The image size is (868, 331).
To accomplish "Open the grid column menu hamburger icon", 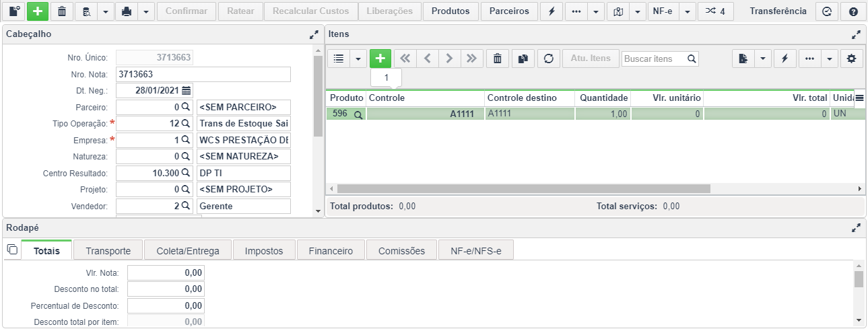I will click(859, 98).
